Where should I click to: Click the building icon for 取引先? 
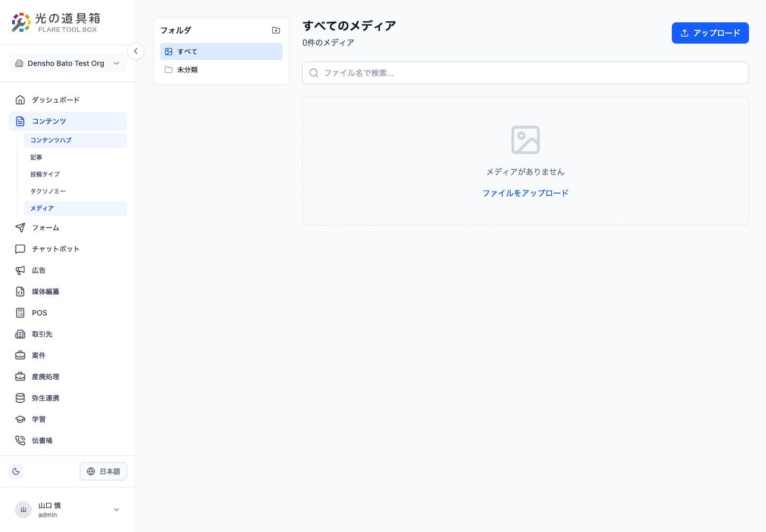pos(20,334)
